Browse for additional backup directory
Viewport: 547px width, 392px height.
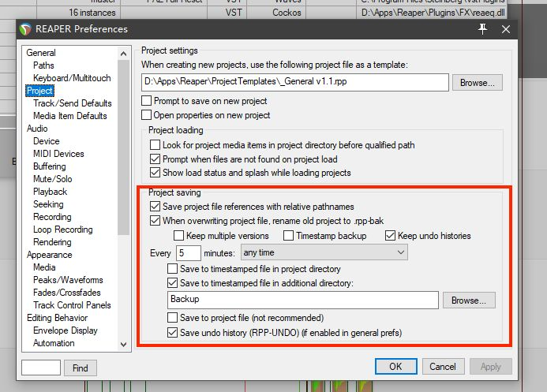469,300
